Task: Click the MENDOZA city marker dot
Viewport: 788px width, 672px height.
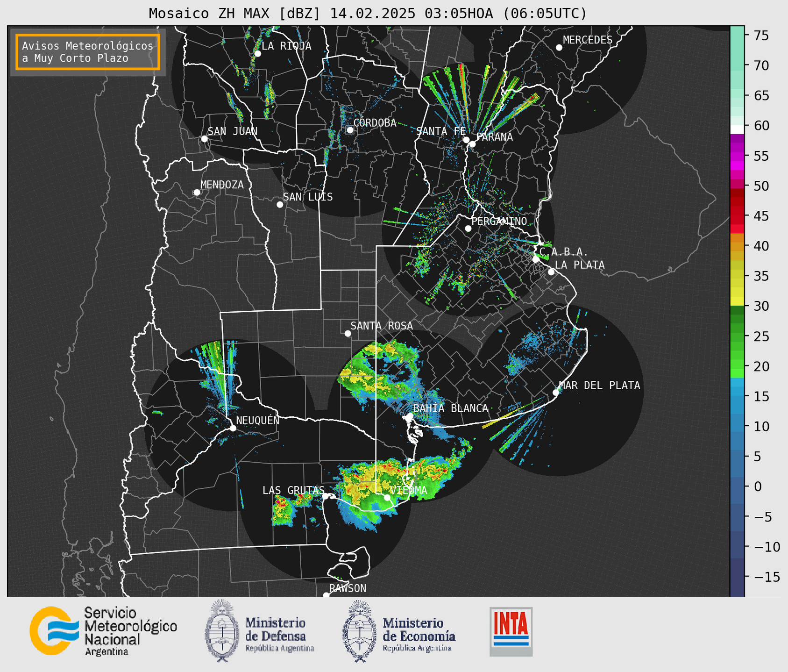Action: [x=197, y=193]
